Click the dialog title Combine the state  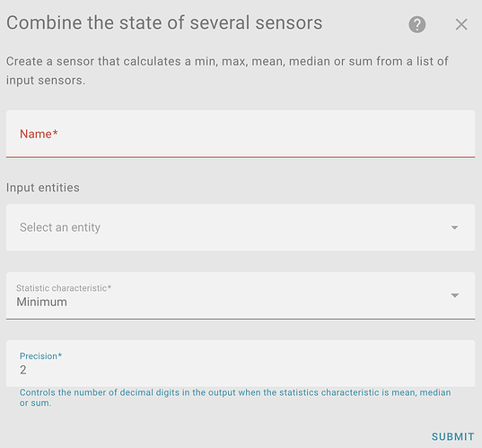coord(164,22)
